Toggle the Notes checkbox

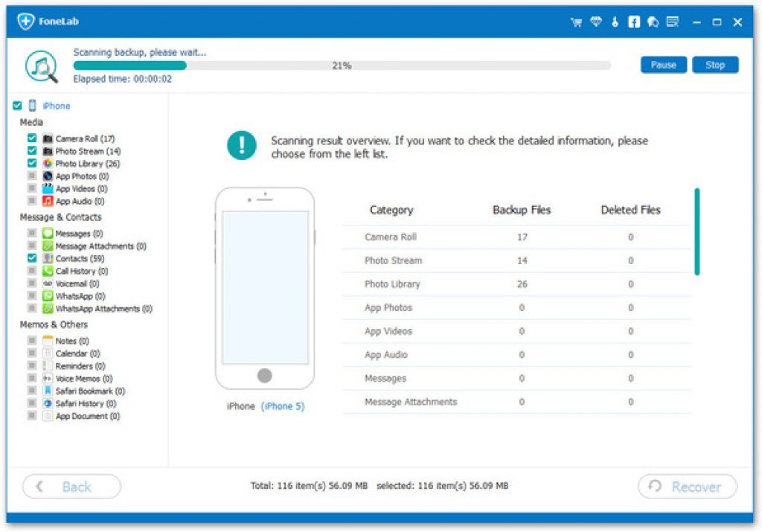(32, 341)
